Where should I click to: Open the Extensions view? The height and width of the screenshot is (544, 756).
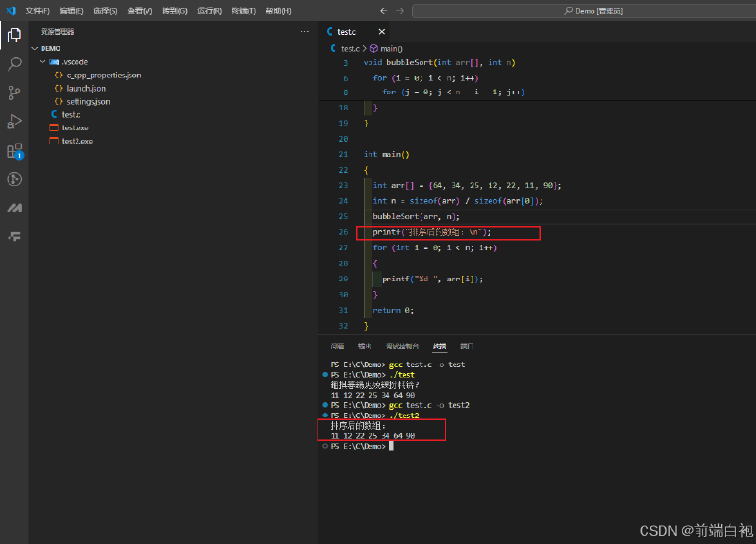[x=14, y=151]
